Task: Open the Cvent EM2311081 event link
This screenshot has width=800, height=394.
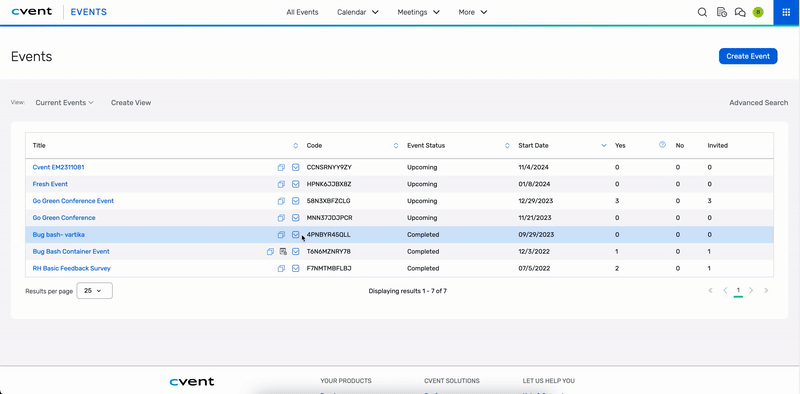Action: click(x=58, y=167)
